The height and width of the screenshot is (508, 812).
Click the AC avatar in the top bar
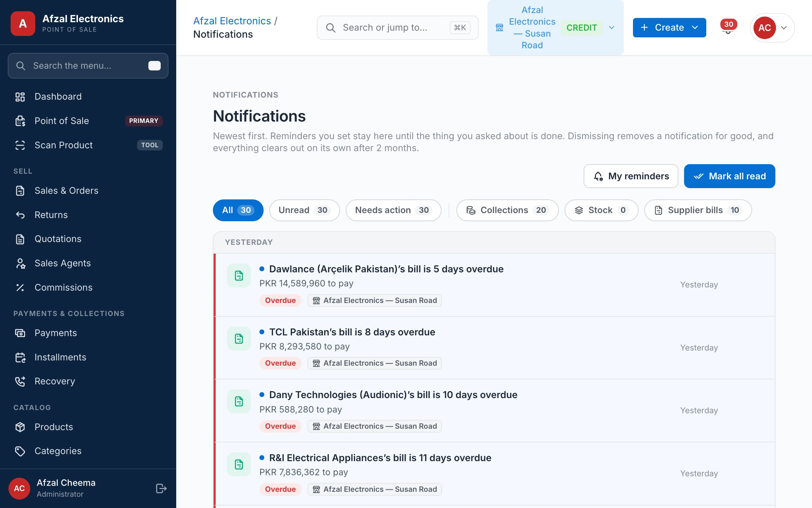[x=765, y=28]
